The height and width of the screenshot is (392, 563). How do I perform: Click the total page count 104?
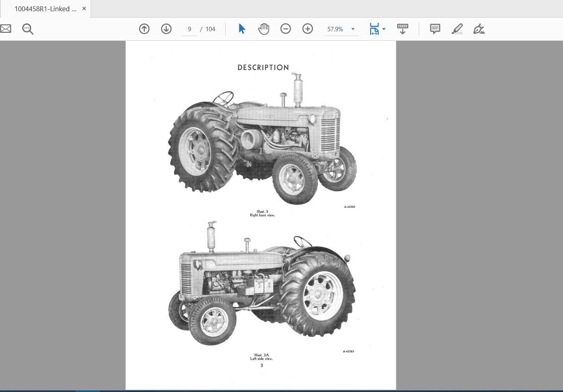210,29
